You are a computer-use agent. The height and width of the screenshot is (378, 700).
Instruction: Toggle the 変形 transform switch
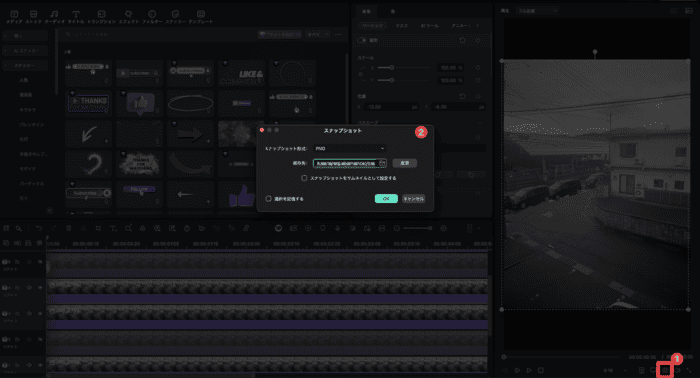tap(362, 40)
